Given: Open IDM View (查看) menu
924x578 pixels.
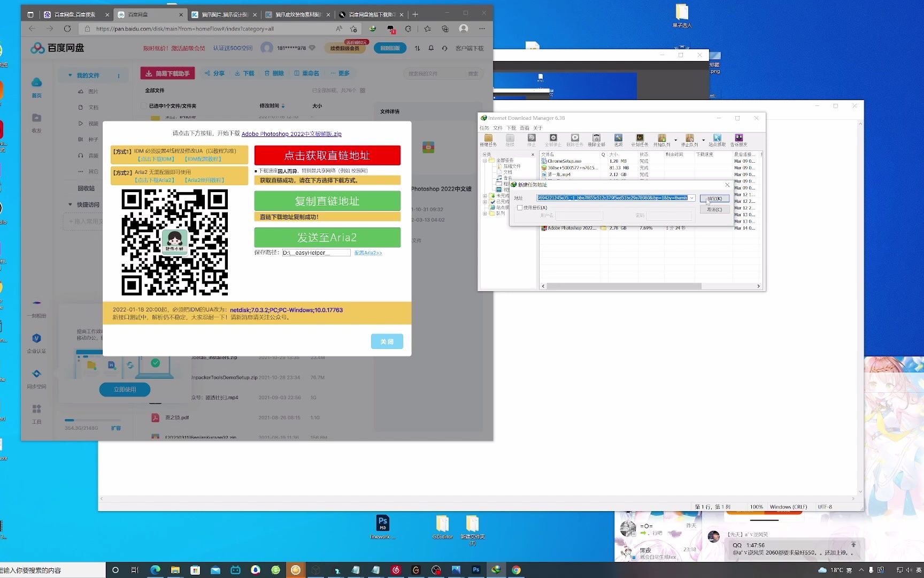Looking at the screenshot, I should coord(525,128).
